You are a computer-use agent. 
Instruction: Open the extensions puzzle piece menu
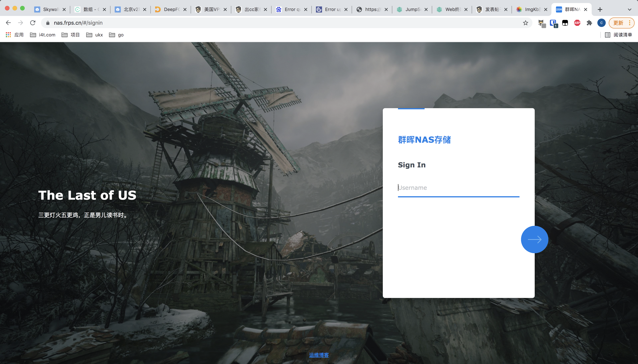click(589, 23)
